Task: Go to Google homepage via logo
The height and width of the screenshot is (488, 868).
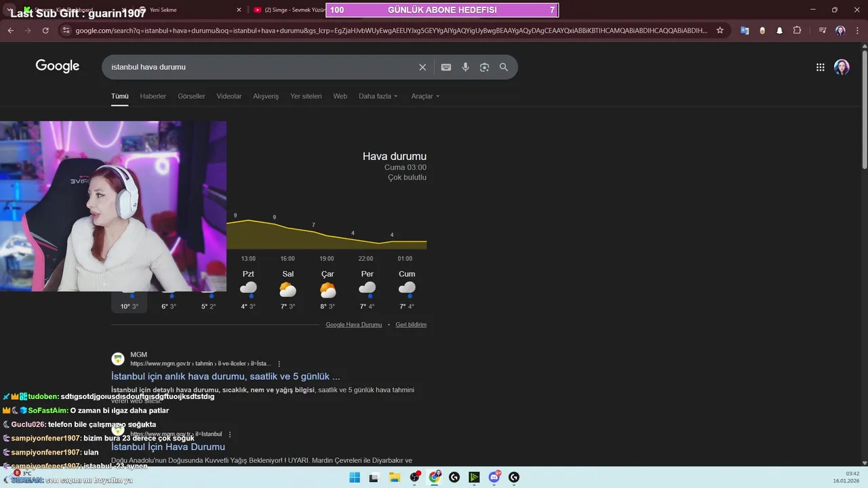Action: 58,66
